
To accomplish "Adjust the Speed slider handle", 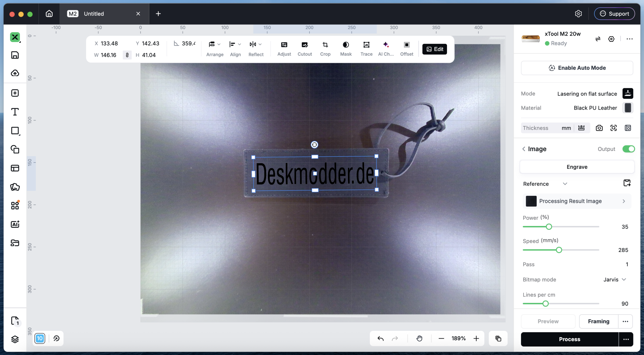I will click(559, 250).
